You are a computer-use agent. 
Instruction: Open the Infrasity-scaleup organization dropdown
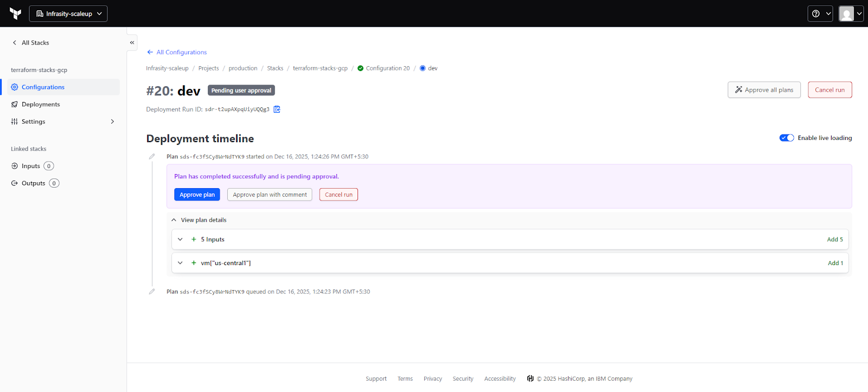coord(68,14)
